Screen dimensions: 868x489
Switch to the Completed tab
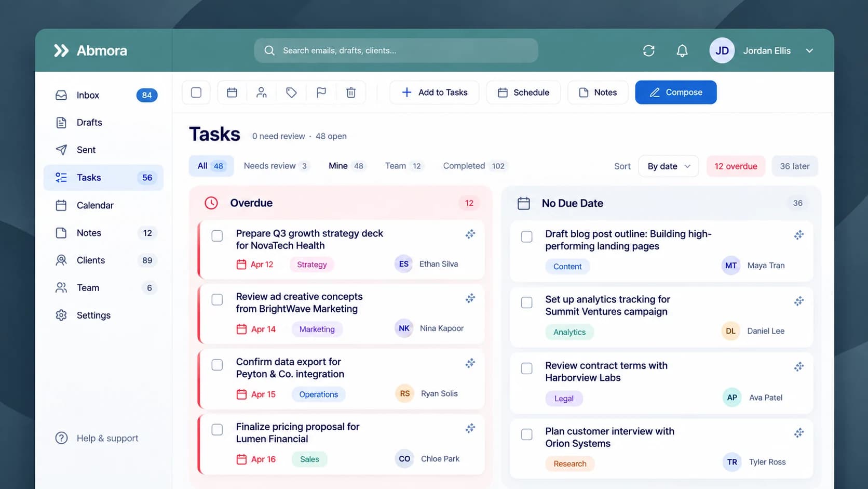coord(474,166)
